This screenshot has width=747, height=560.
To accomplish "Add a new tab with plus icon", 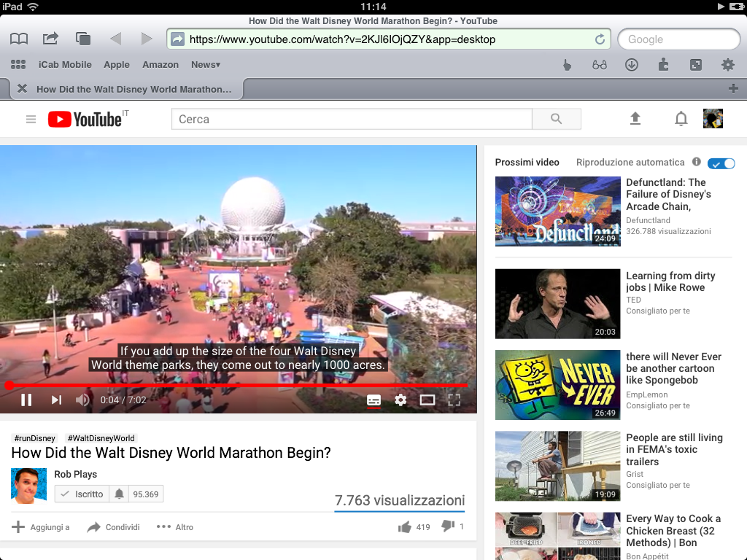I will coord(734,88).
